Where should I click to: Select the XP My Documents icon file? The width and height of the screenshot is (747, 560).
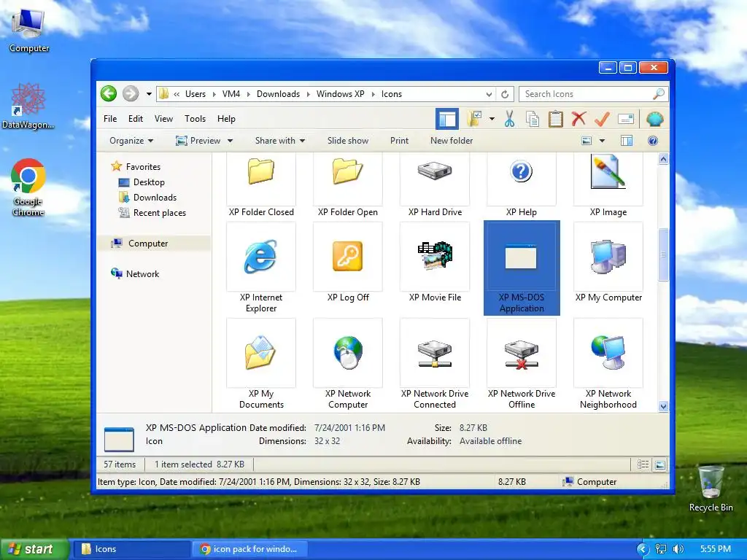(x=261, y=365)
